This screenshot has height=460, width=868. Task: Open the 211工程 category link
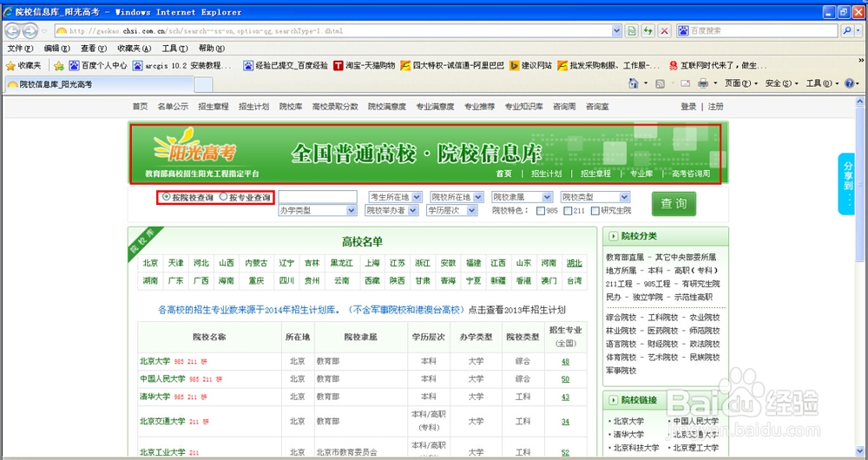(x=619, y=284)
